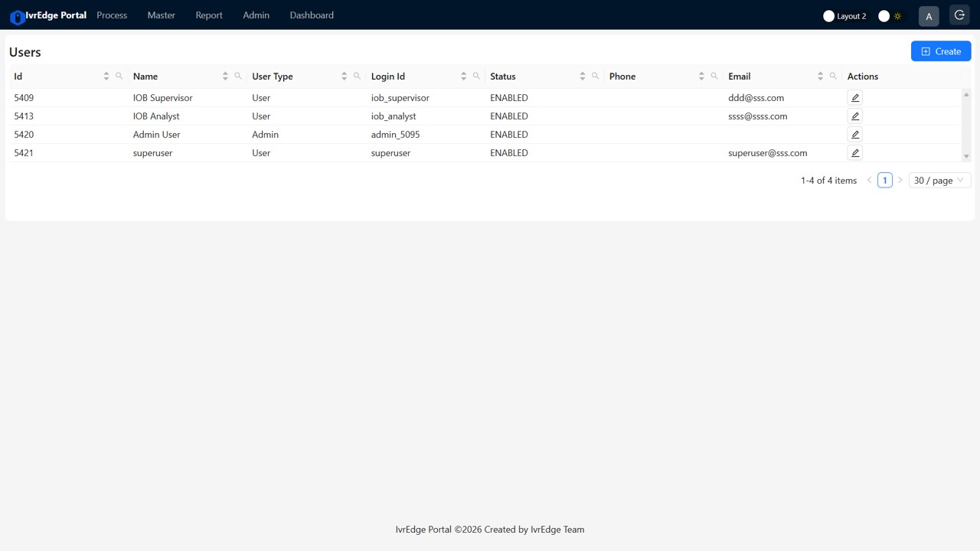Toggle the Layout 2 switch

click(x=829, y=15)
